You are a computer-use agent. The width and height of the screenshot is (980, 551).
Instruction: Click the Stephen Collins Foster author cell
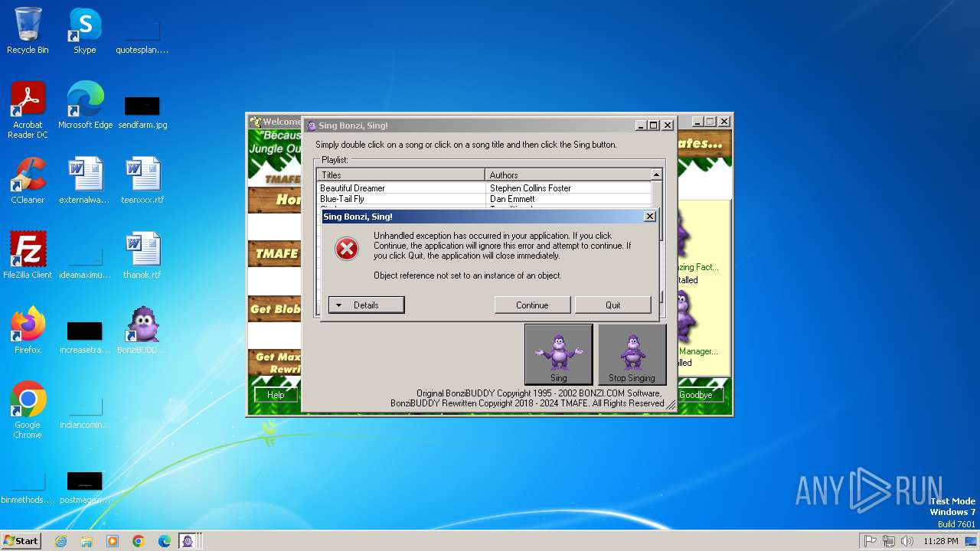(531, 188)
